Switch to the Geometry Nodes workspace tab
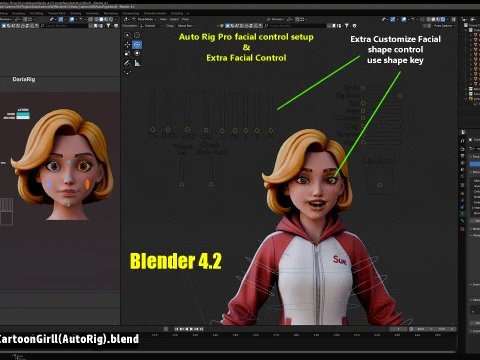480x360 pixels. [x=155, y=13]
